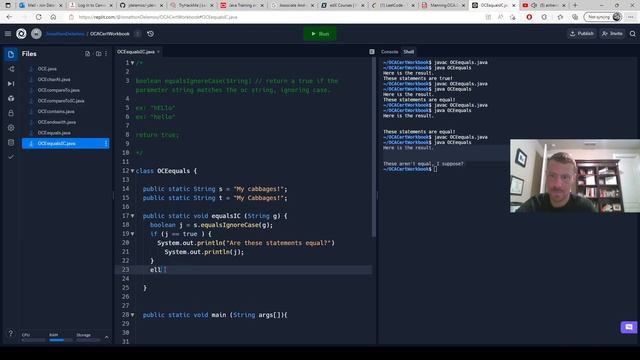The height and width of the screenshot is (360, 640).
Task: Click the Not syncing profile button
Action: coord(603,17)
